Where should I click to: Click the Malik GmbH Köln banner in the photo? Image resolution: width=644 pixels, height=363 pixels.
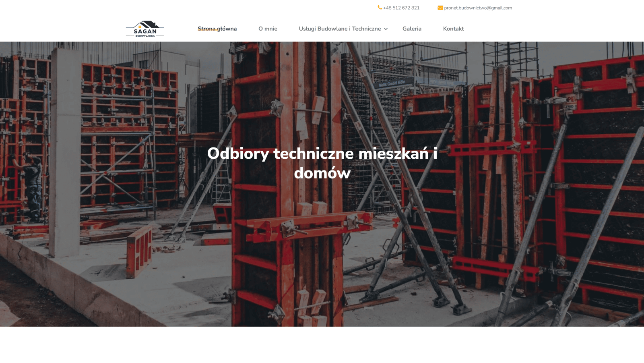391,83
